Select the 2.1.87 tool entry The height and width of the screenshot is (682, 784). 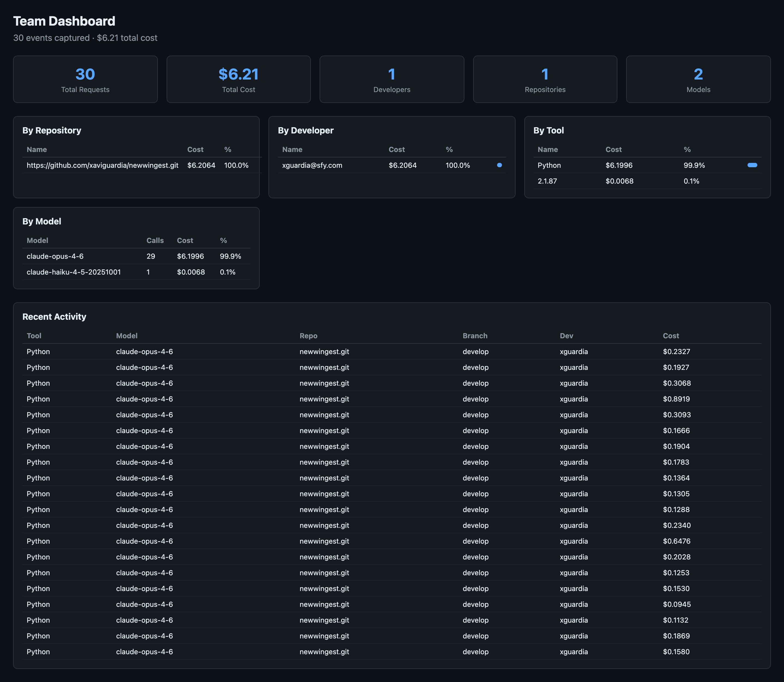547,181
